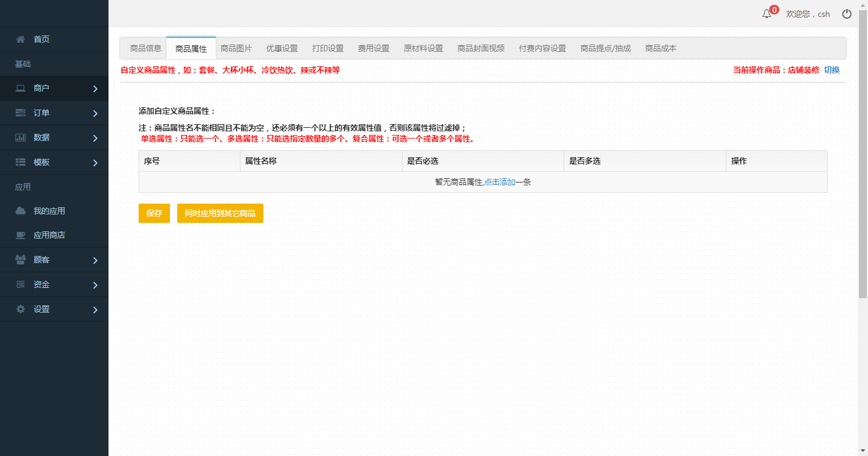
Task: Click the 切换 link to switch product
Action: point(832,70)
